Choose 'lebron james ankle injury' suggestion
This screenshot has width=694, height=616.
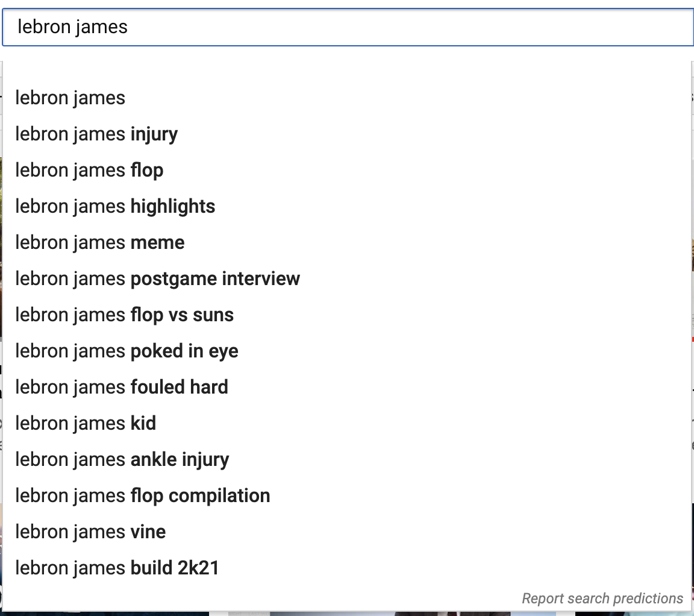(x=347, y=460)
